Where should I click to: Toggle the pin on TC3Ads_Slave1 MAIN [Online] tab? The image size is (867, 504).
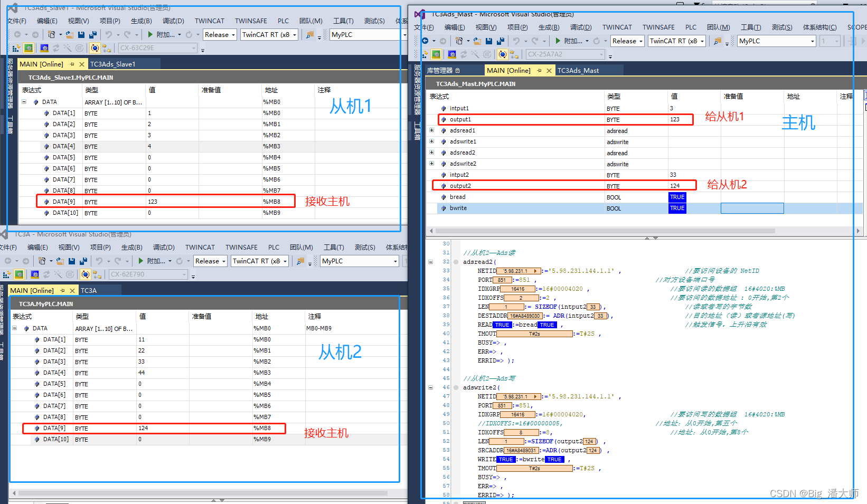tap(72, 64)
